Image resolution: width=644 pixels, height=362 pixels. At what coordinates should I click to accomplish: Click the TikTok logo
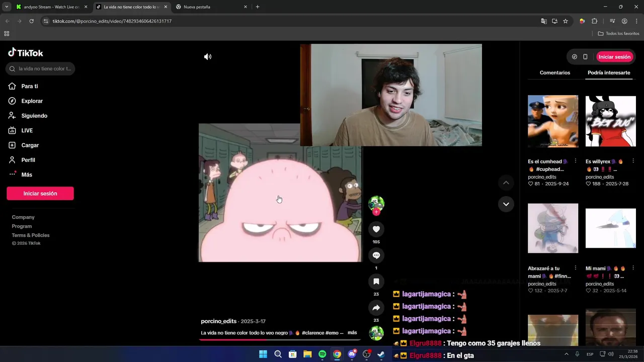point(26,53)
